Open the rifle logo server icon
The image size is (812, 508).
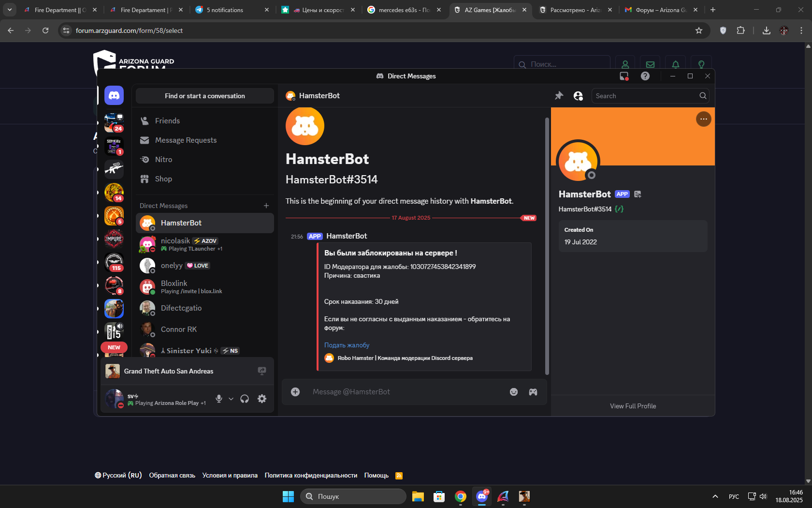[x=114, y=169]
